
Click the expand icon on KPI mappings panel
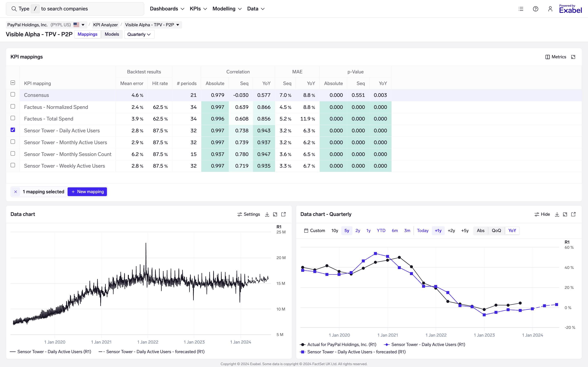pyautogui.click(x=574, y=57)
